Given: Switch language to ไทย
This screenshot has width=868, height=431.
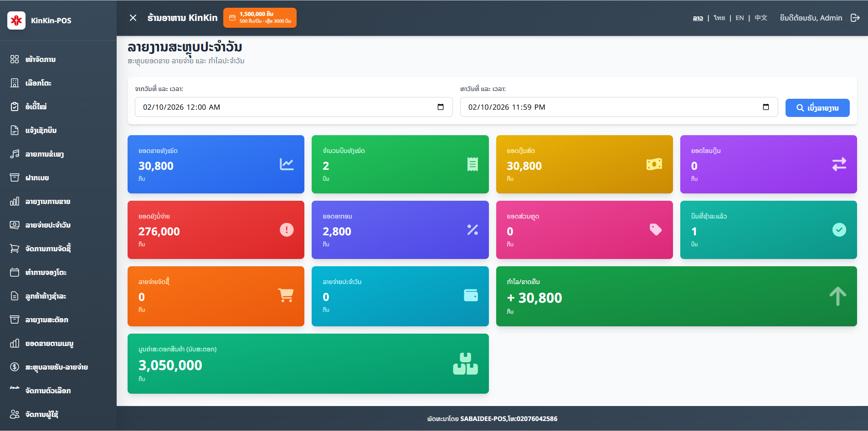Looking at the screenshot, I should pos(719,18).
